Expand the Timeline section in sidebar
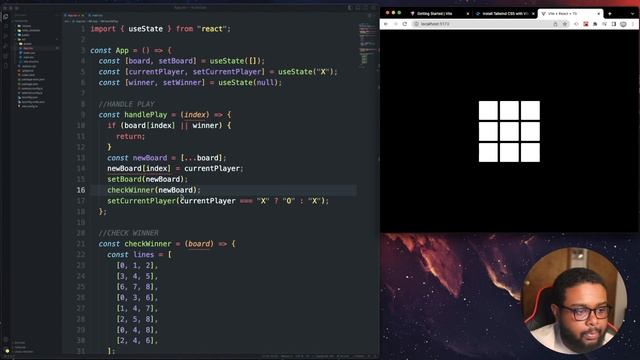 click(20, 347)
